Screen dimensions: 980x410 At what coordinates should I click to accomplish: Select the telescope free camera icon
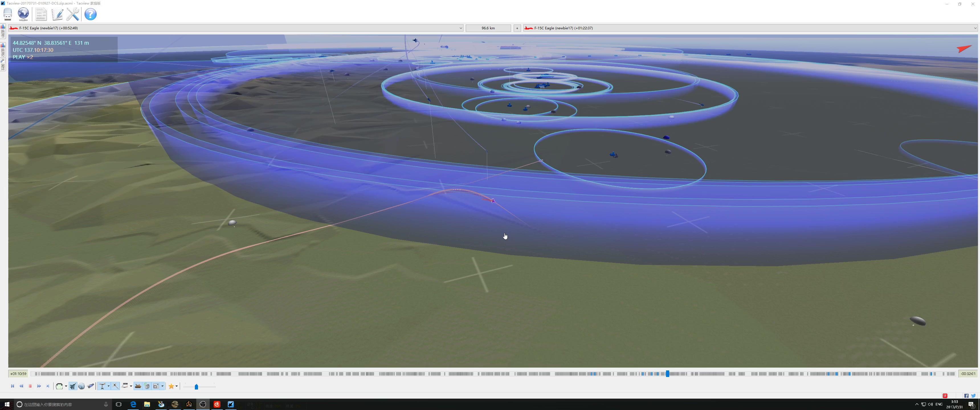coord(91,386)
